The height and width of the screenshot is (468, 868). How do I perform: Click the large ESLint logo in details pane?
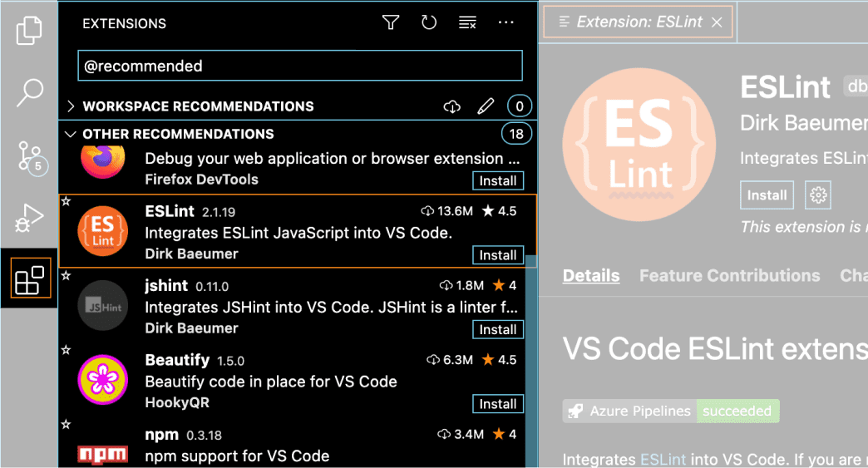point(639,145)
